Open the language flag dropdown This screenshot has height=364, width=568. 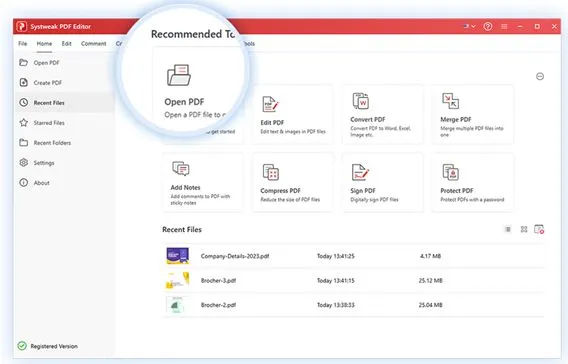(x=469, y=26)
